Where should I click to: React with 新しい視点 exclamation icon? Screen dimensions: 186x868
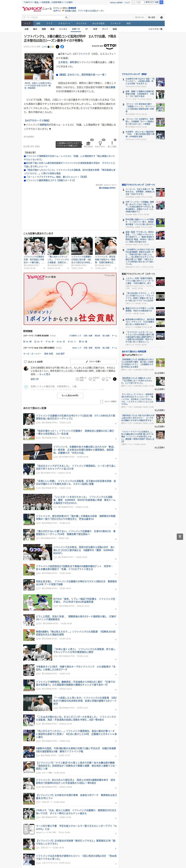click(112, 143)
